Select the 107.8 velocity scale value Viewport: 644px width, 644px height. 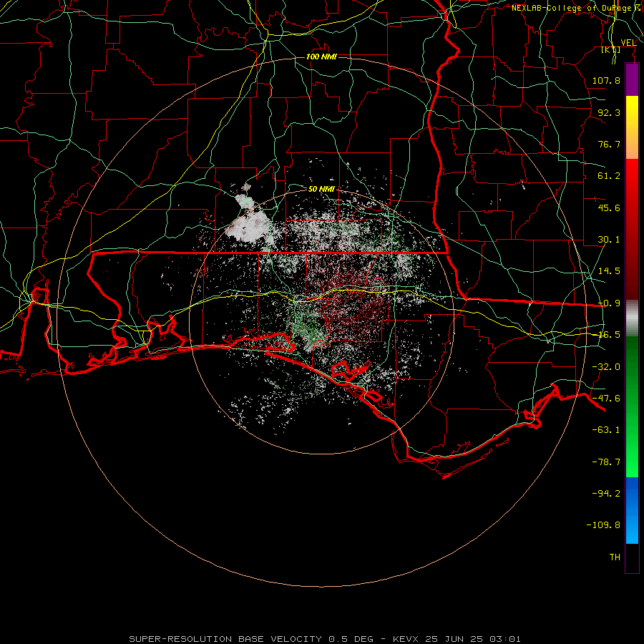[x=606, y=80]
